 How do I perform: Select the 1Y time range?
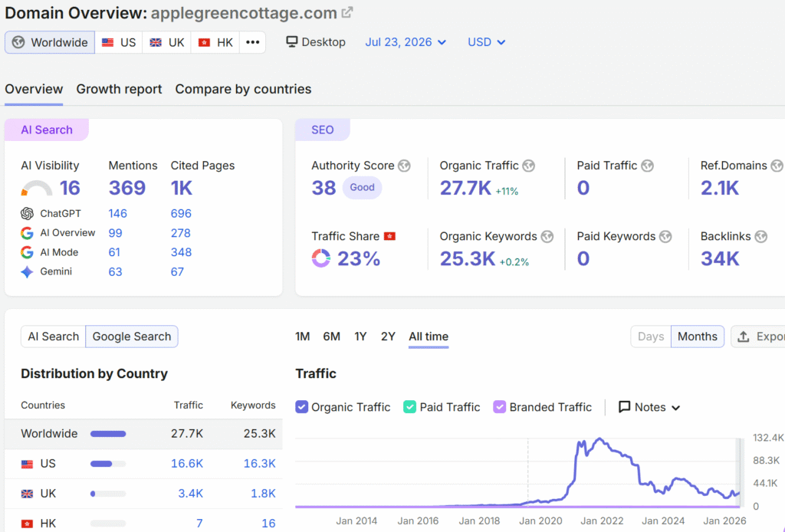[x=360, y=337]
